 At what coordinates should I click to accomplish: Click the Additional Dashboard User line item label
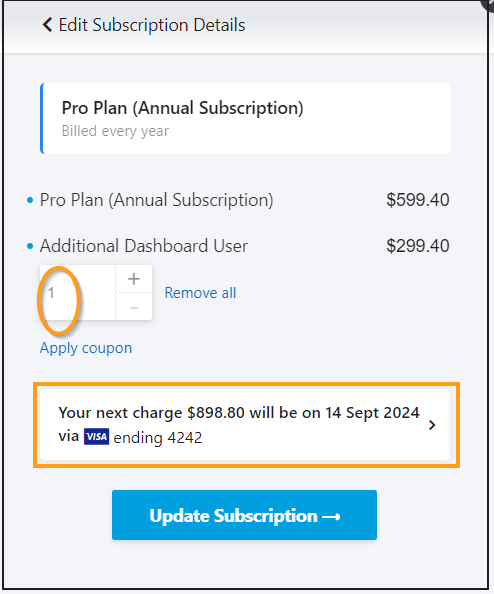(144, 246)
